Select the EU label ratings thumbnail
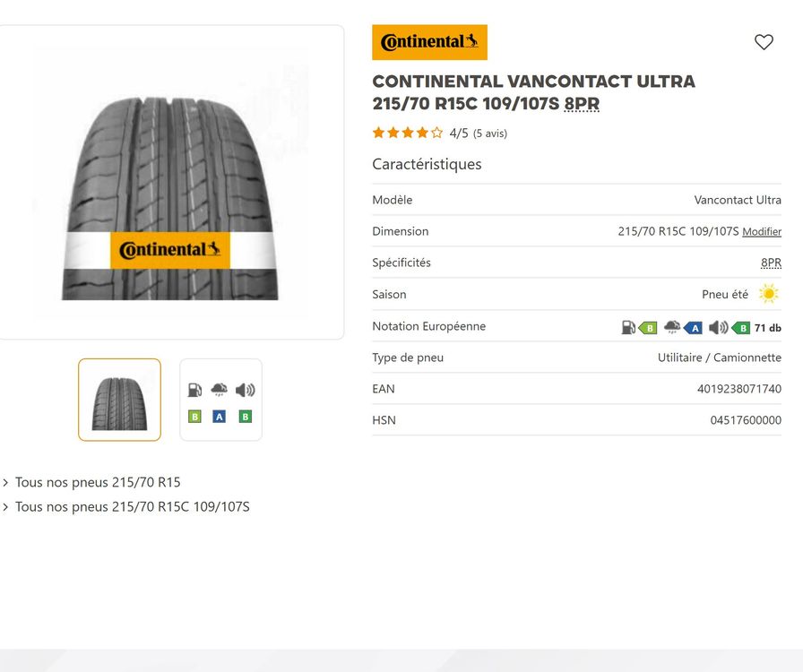 coord(220,400)
